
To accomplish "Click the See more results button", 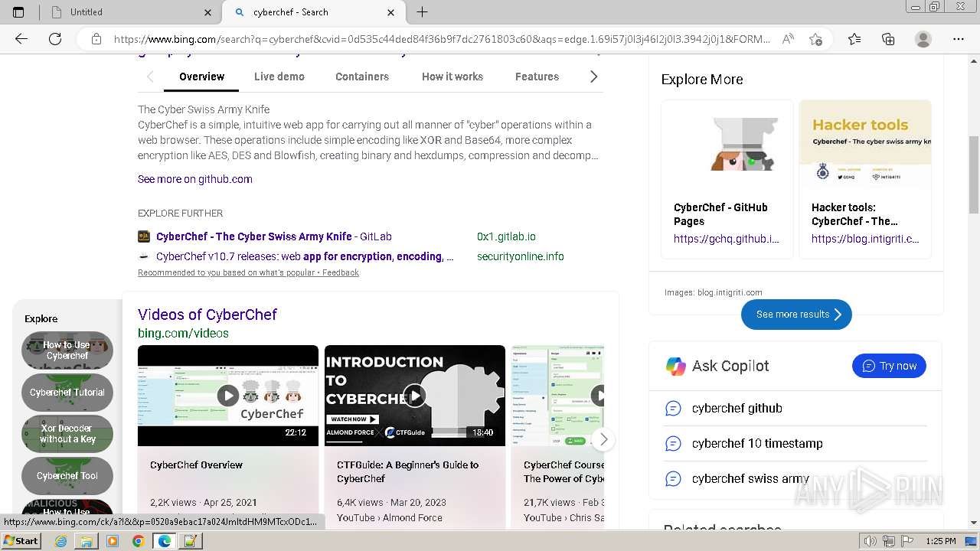I will point(796,315).
